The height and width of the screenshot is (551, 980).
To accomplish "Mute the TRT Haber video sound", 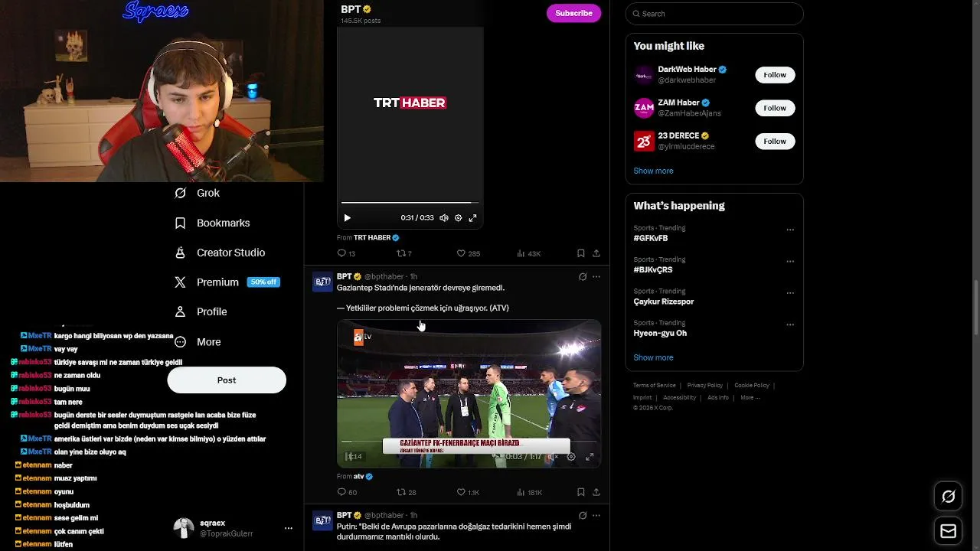I will 444,218.
